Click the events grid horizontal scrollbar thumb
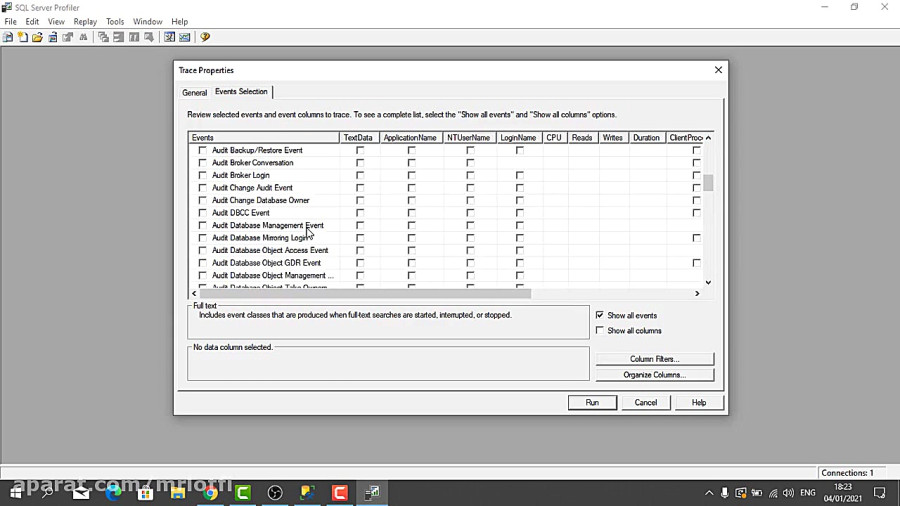The image size is (900, 506). click(x=365, y=293)
